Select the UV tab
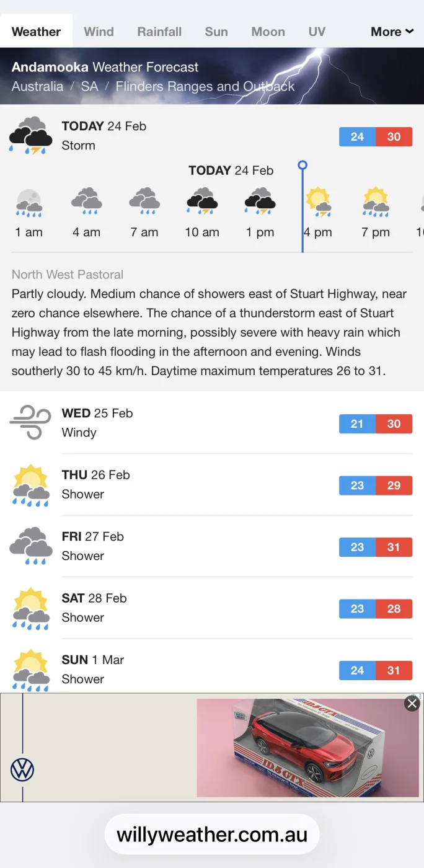This screenshot has width=424, height=868. point(317,32)
